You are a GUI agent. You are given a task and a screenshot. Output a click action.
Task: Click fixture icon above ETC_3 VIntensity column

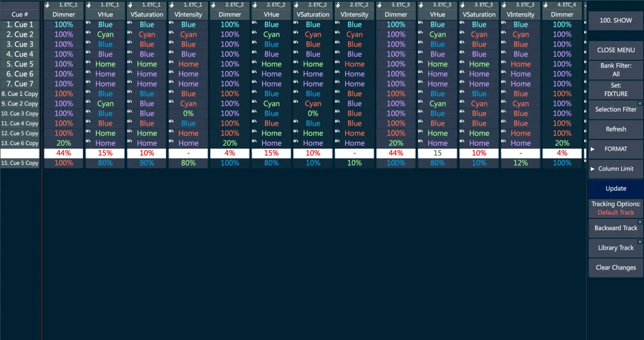tap(504, 5)
